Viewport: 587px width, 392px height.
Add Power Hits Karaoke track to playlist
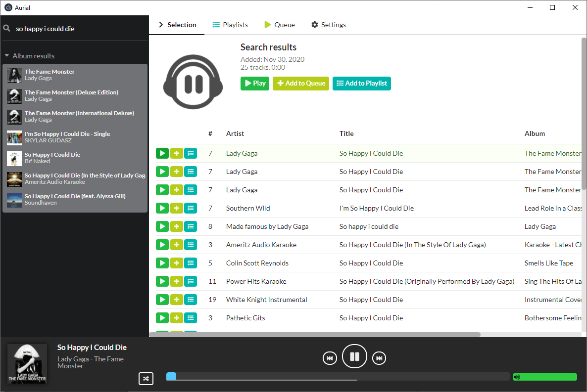tap(191, 282)
